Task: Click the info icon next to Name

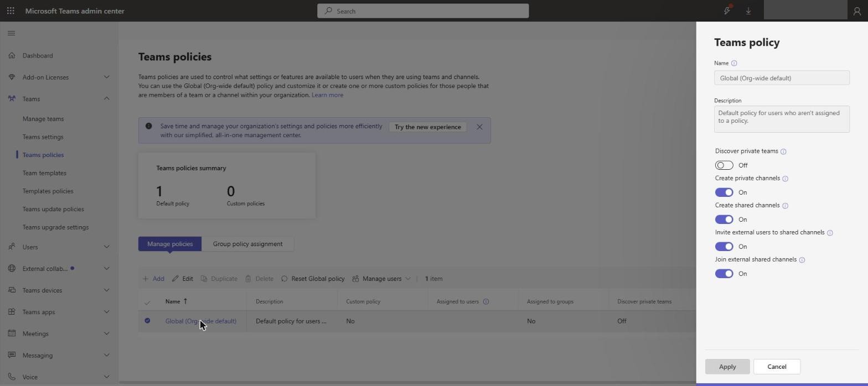Action: click(x=734, y=63)
